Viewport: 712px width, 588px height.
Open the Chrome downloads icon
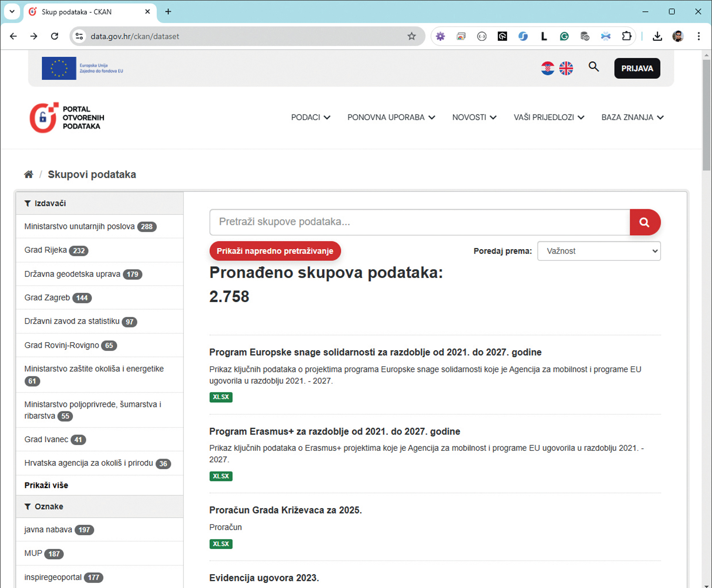(657, 36)
